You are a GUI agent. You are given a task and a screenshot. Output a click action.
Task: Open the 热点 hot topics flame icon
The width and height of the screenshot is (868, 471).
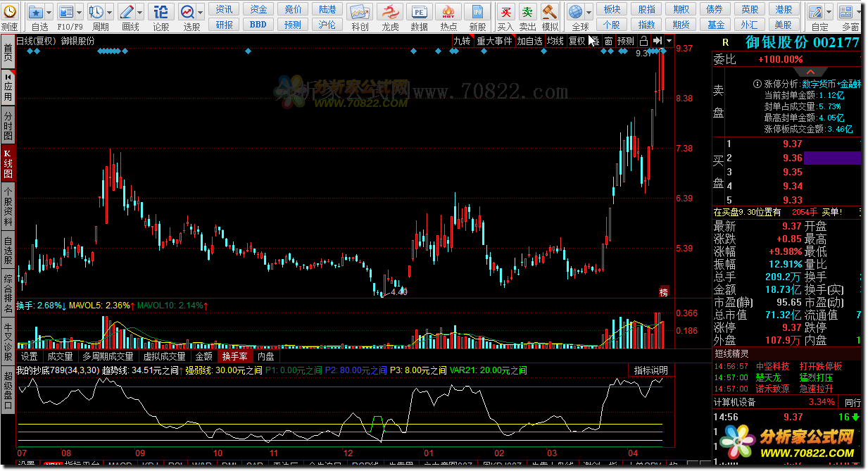tap(448, 12)
